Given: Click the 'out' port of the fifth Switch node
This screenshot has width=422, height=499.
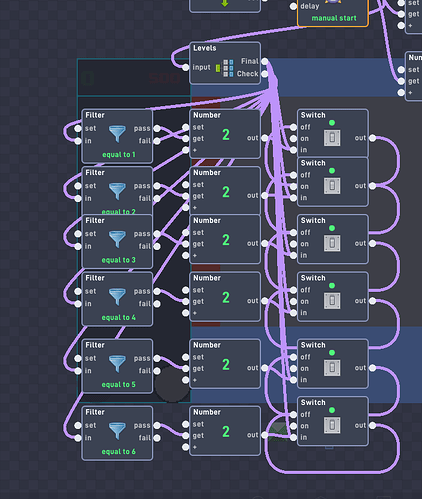Looking at the screenshot, I should pos(373,368).
